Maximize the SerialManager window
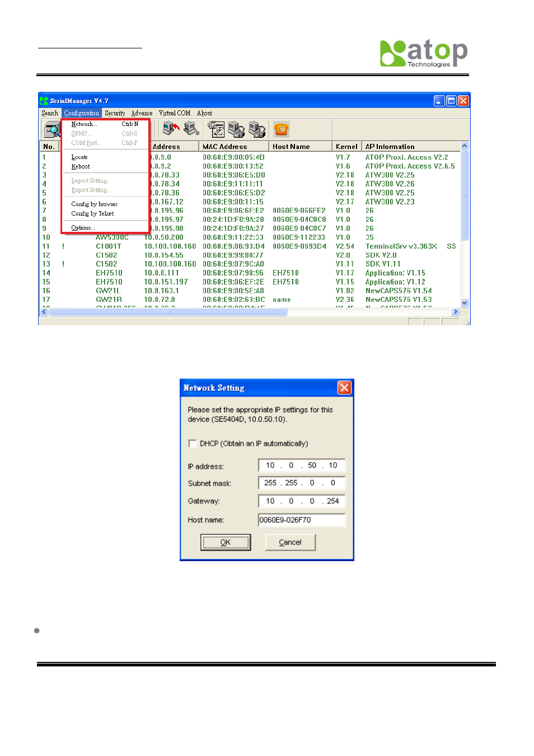This screenshot has height=756, width=534. point(451,101)
